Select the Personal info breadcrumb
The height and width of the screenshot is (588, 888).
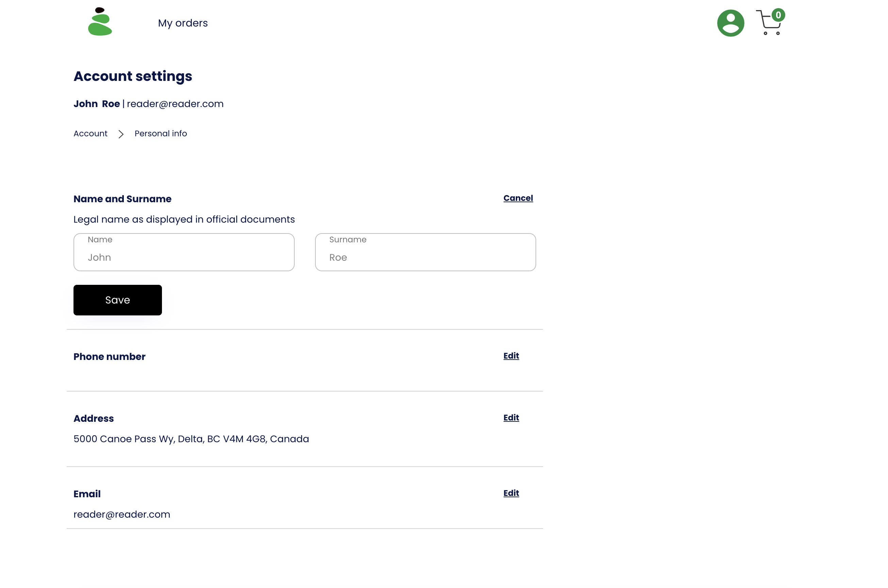click(x=161, y=134)
